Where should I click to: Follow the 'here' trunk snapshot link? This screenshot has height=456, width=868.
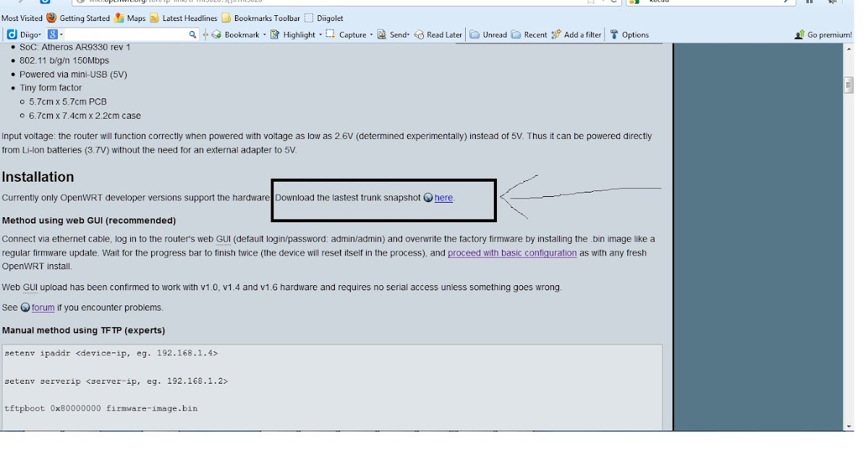point(443,198)
